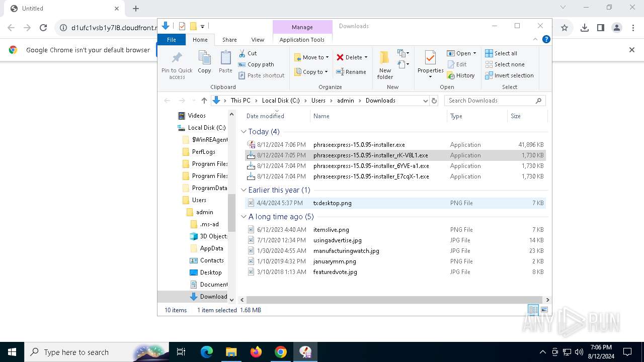Switch to details view button

coord(533,310)
